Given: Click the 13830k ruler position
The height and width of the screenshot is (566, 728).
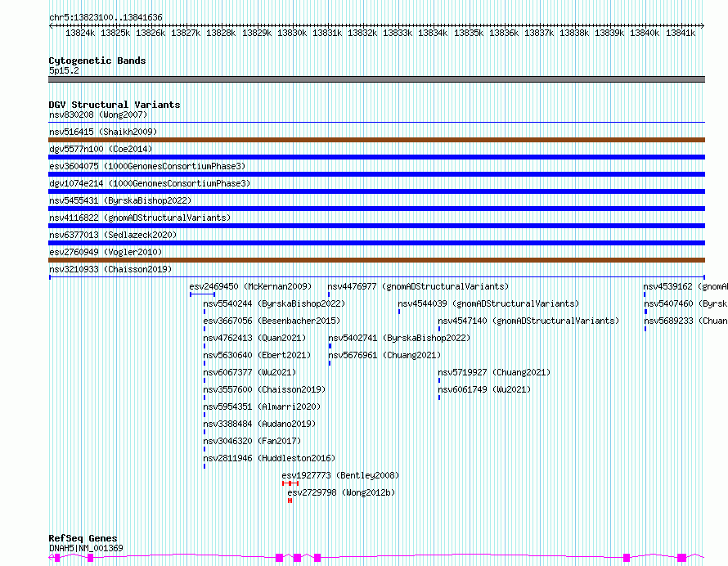Looking at the screenshot, I should point(292,33).
